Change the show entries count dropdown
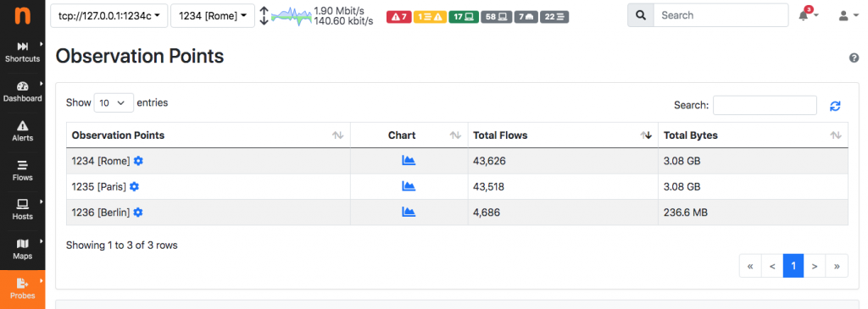 114,102
